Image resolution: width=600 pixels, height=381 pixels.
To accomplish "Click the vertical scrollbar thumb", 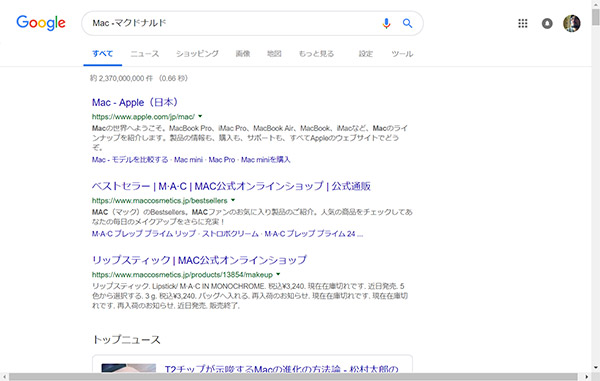I will (x=596, y=17).
